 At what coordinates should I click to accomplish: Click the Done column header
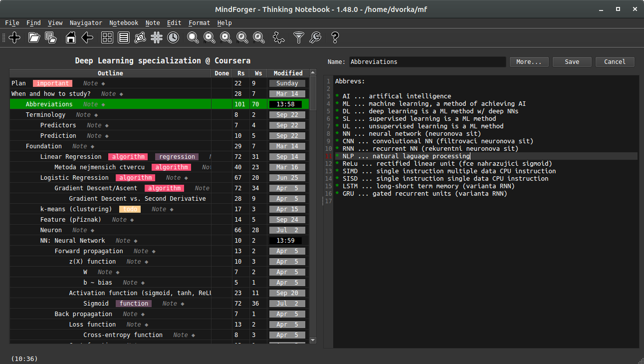pos(222,73)
